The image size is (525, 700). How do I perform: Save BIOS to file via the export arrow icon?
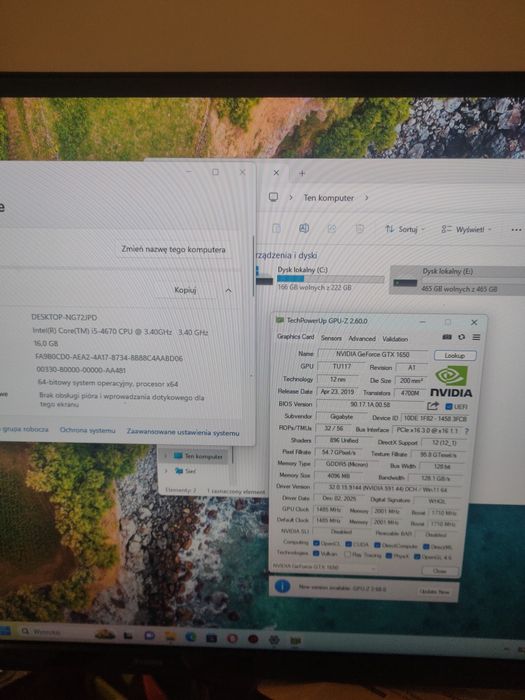[x=433, y=406]
